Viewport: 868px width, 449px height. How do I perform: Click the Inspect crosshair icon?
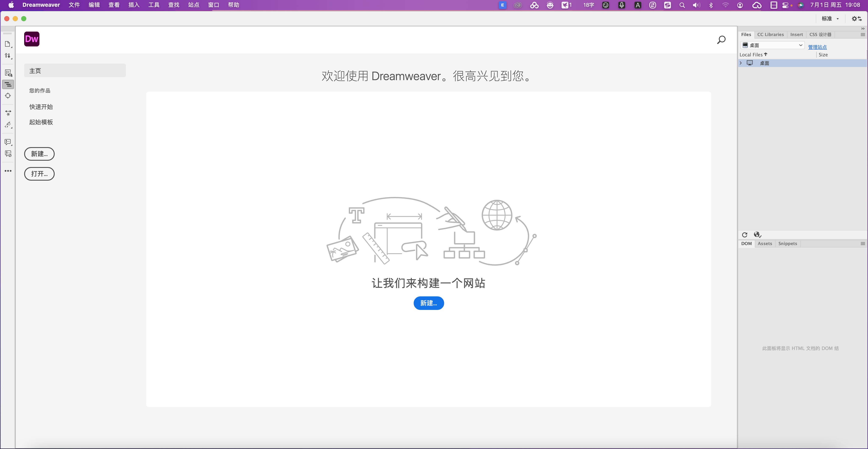[x=8, y=96]
